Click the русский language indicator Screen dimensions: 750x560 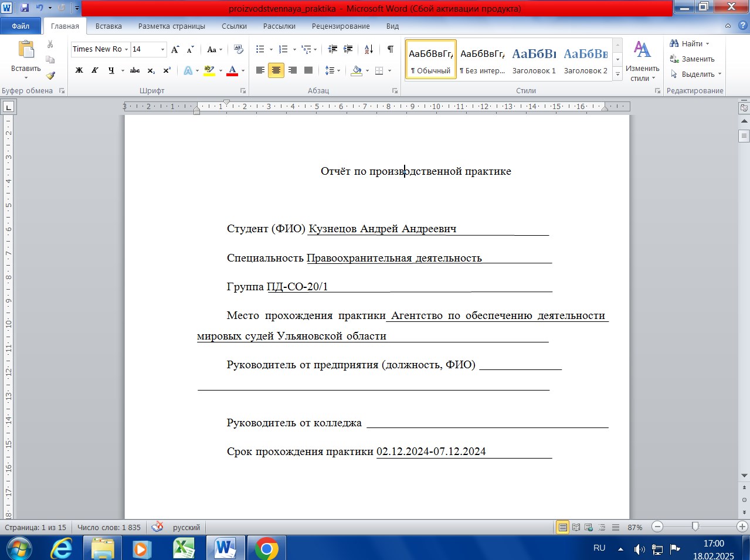(186, 527)
